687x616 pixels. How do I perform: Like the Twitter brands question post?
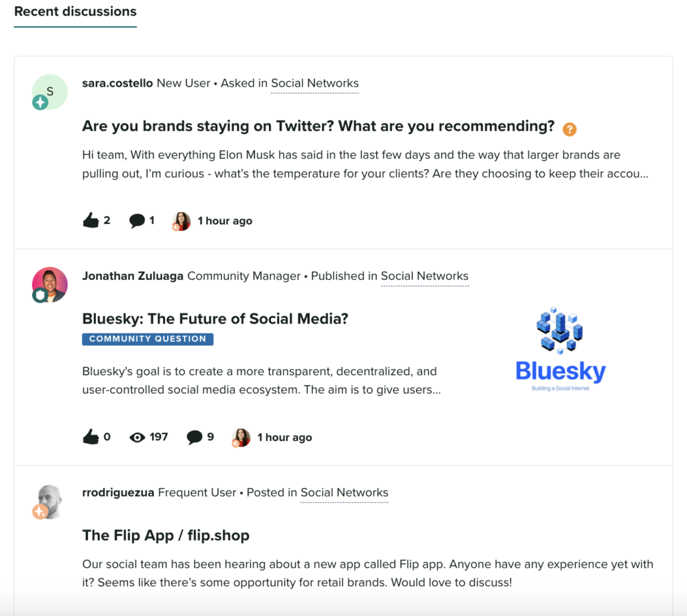91,220
